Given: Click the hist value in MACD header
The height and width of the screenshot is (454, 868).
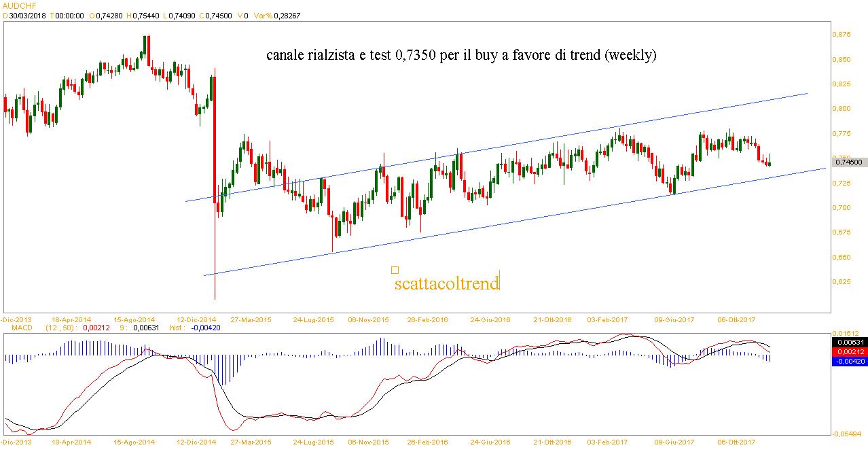Looking at the screenshot, I should [205, 328].
